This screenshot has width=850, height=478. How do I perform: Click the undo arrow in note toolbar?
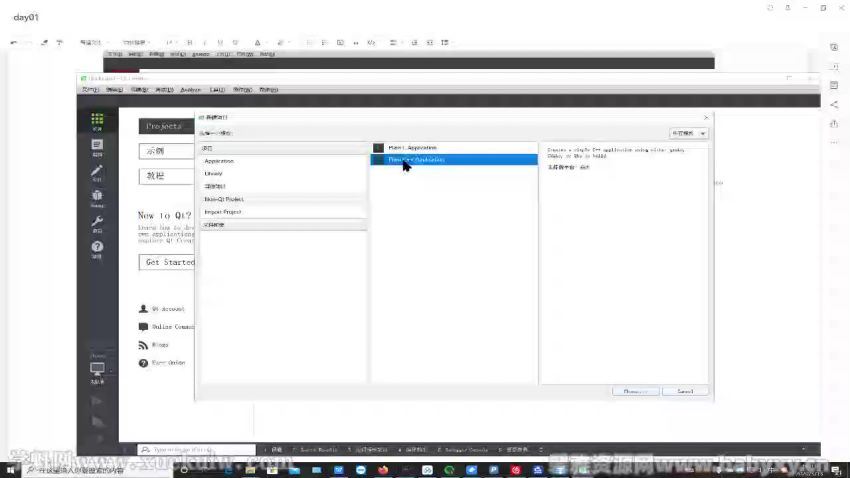[x=14, y=42]
